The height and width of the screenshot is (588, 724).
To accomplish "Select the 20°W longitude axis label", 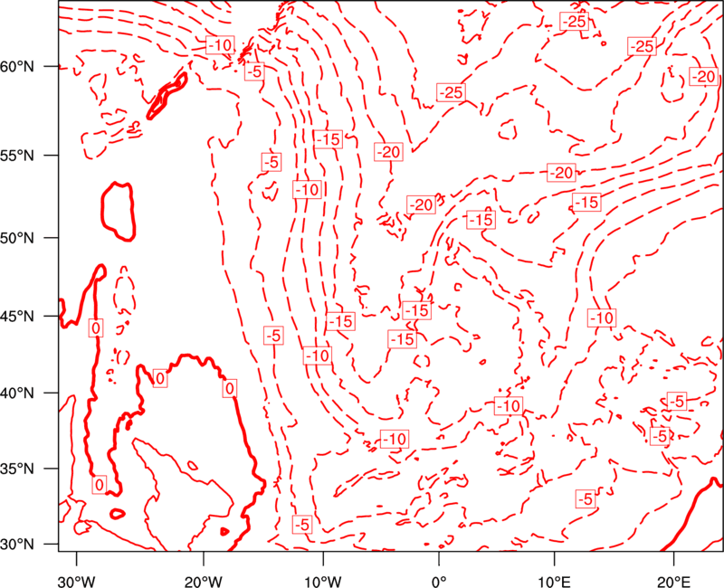I will click(x=204, y=582).
